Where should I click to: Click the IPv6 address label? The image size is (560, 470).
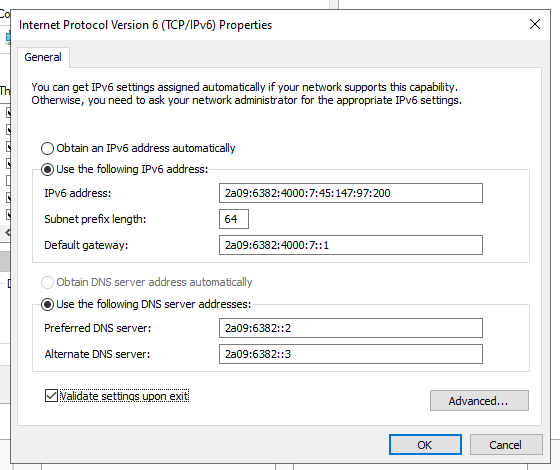[78, 193]
